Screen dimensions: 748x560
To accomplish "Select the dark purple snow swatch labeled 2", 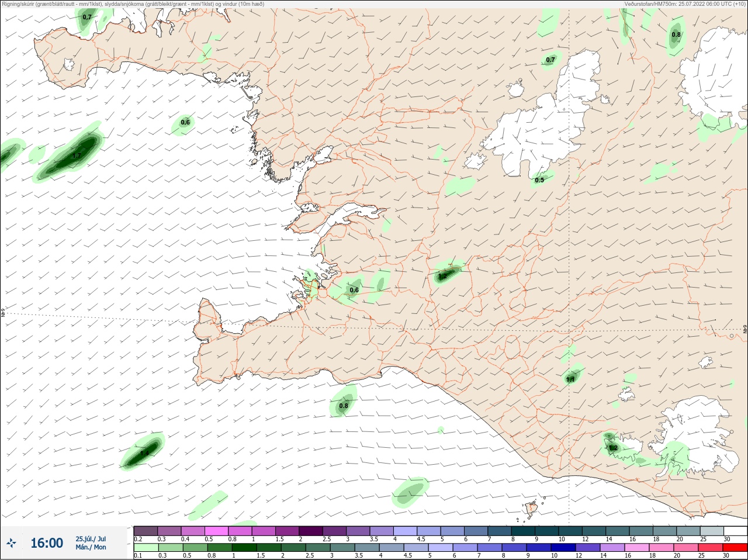I will [310, 531].
